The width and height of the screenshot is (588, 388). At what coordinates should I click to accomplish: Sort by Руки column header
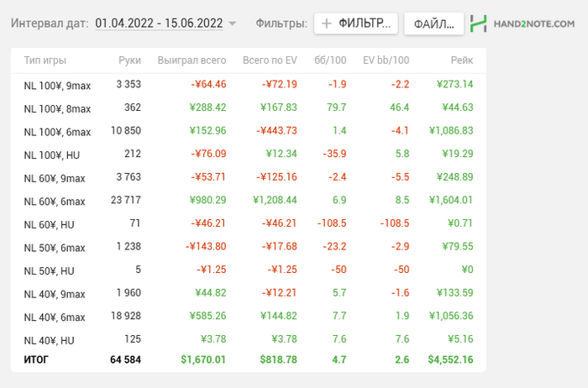click(129, 60)
